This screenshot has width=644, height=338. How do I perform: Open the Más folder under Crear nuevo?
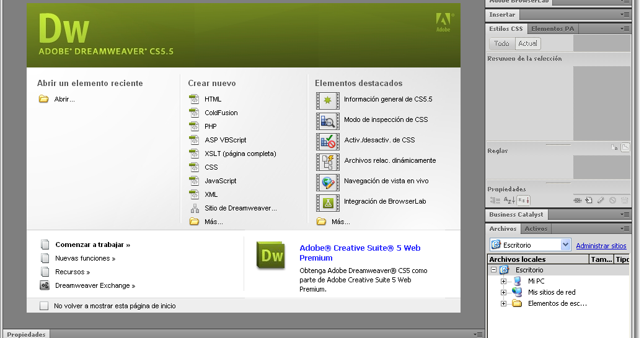[194, 222]
